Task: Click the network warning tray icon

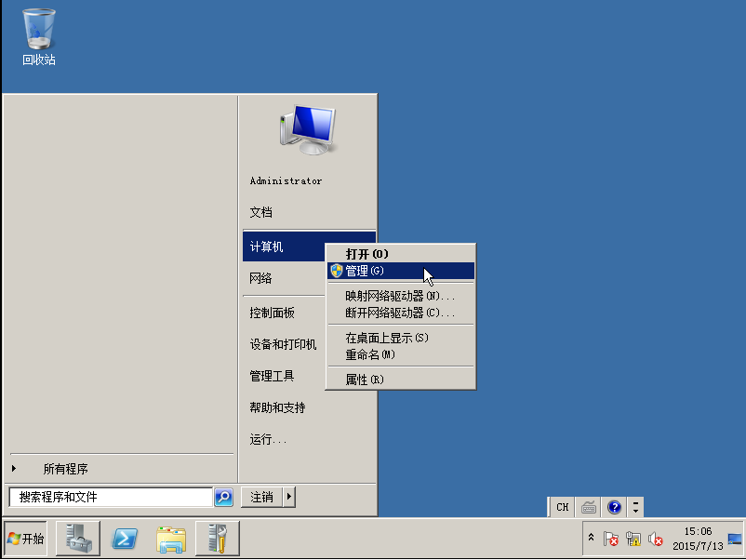Action: [633, 539]
